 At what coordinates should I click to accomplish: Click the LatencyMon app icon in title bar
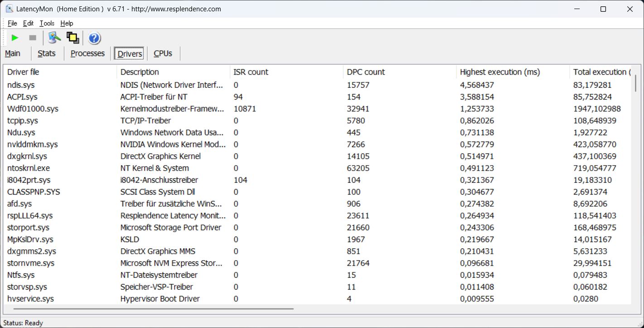[9, 9]
